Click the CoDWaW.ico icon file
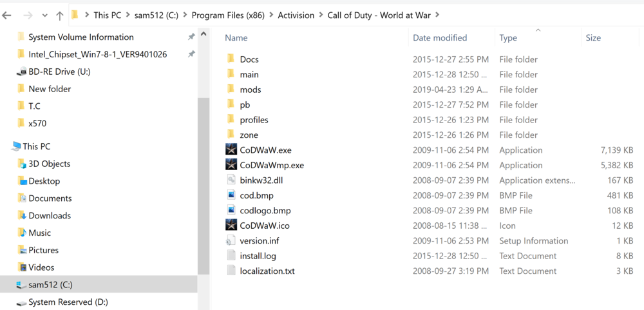The image size is (644, 310). pos(231,226)
